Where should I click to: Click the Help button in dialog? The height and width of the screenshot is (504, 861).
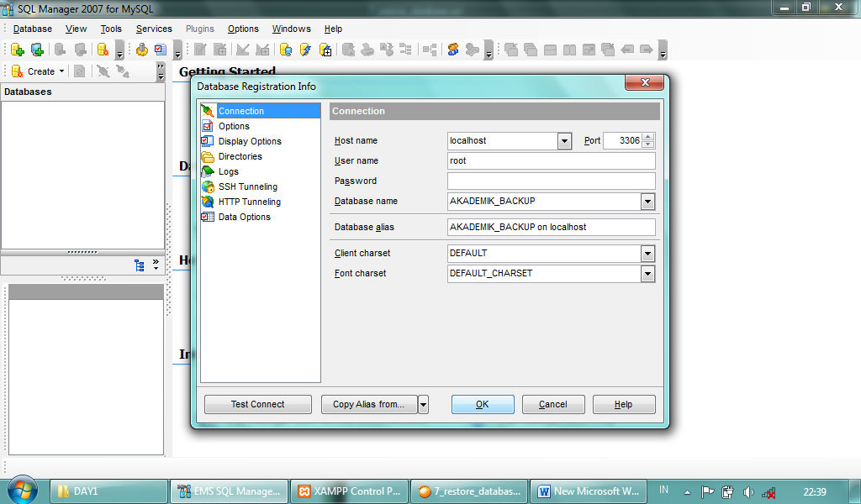[x=624, y=404]
